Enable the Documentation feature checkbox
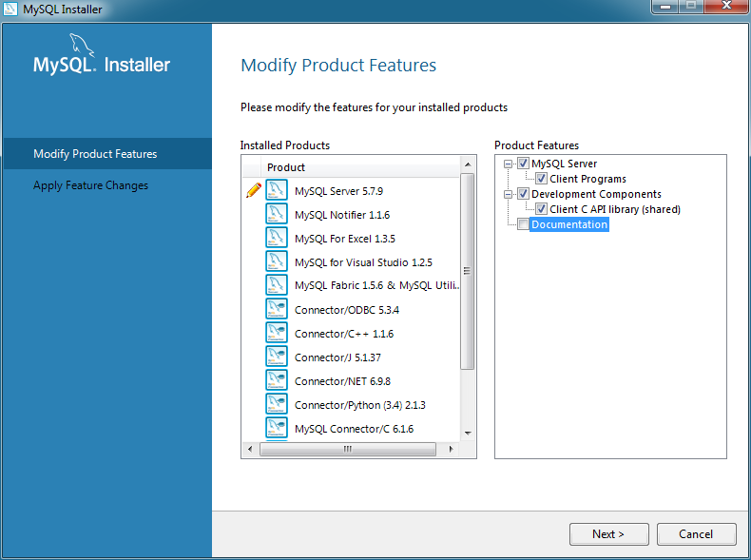Viewport: 751px width, 560px height. click(x=523, y=224)
